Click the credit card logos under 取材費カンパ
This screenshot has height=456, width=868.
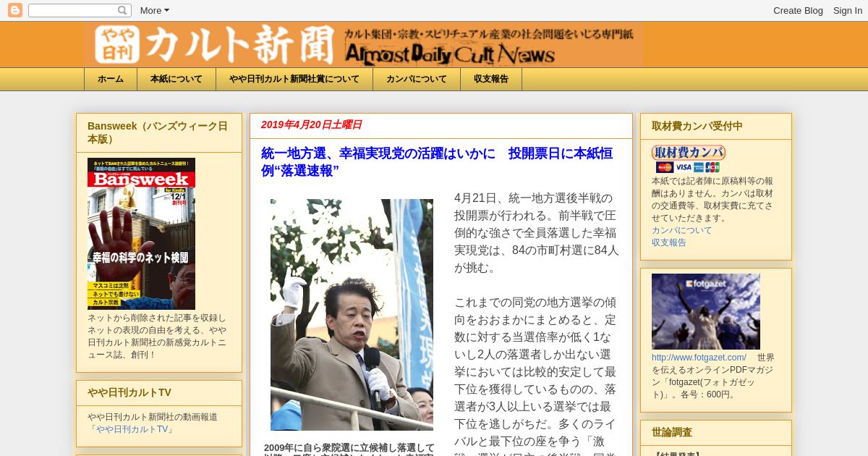688,167
